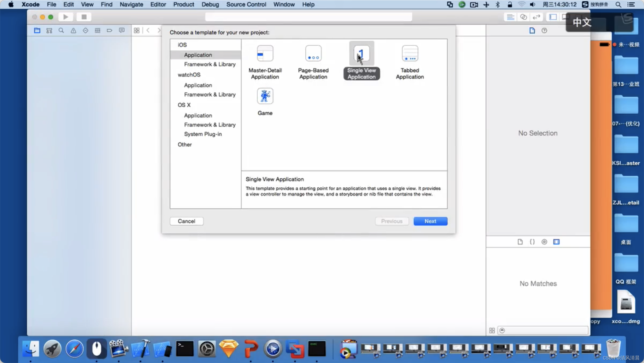
Task: Open the Trash in the Dock
Action: [613, 348]
